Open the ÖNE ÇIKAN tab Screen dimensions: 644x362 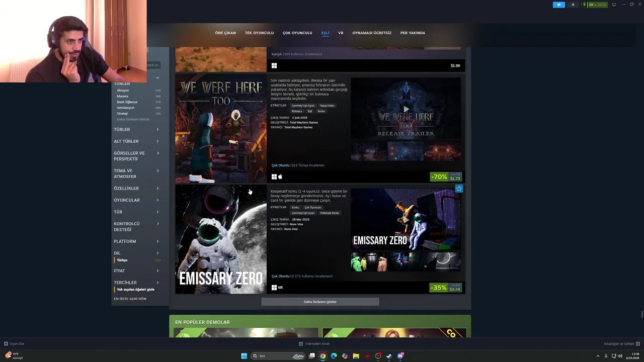[x=225, y=33]
